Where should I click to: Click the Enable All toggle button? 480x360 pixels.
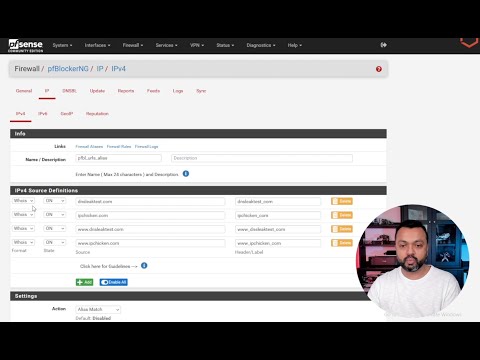click(114, 282)
